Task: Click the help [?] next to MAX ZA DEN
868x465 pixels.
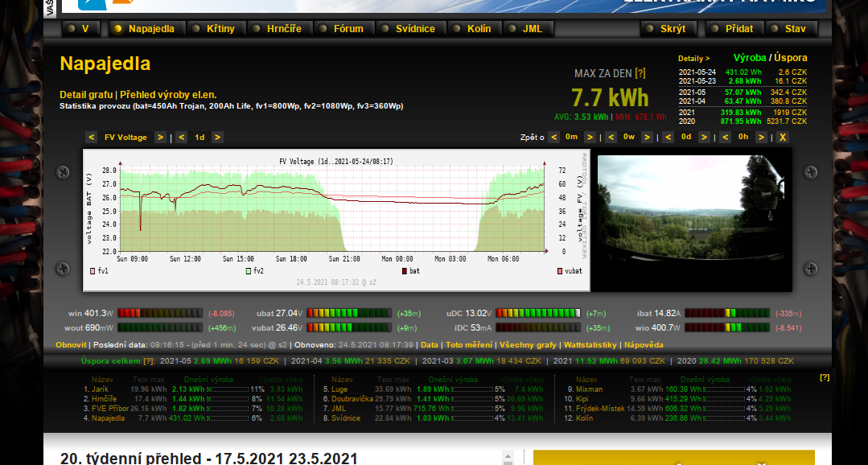Action: click(x=640, y=73)
